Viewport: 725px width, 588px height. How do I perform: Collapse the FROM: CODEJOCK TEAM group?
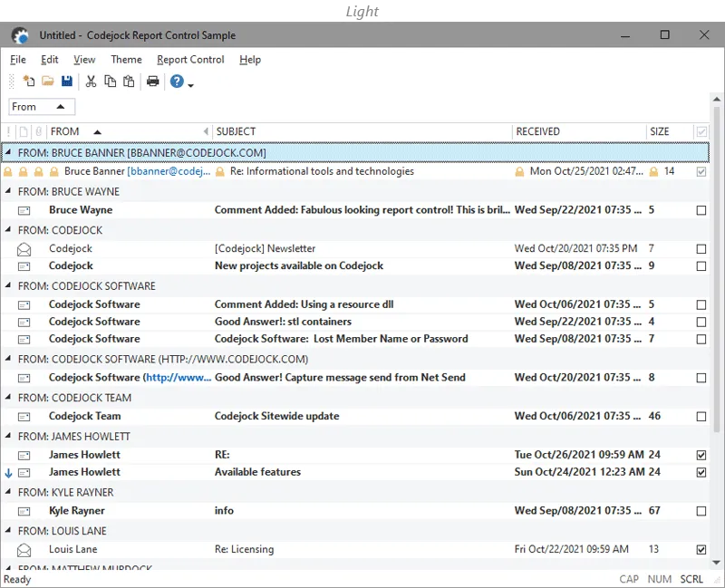coord(8,397)
